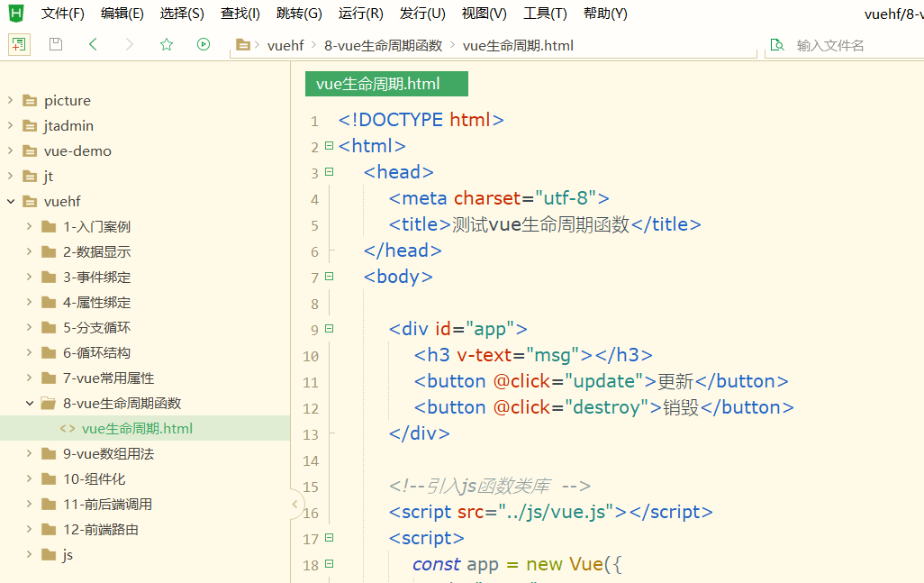The image size is (924, 583).
Task: Click the folder icon of js
Action: click(49, 555)
